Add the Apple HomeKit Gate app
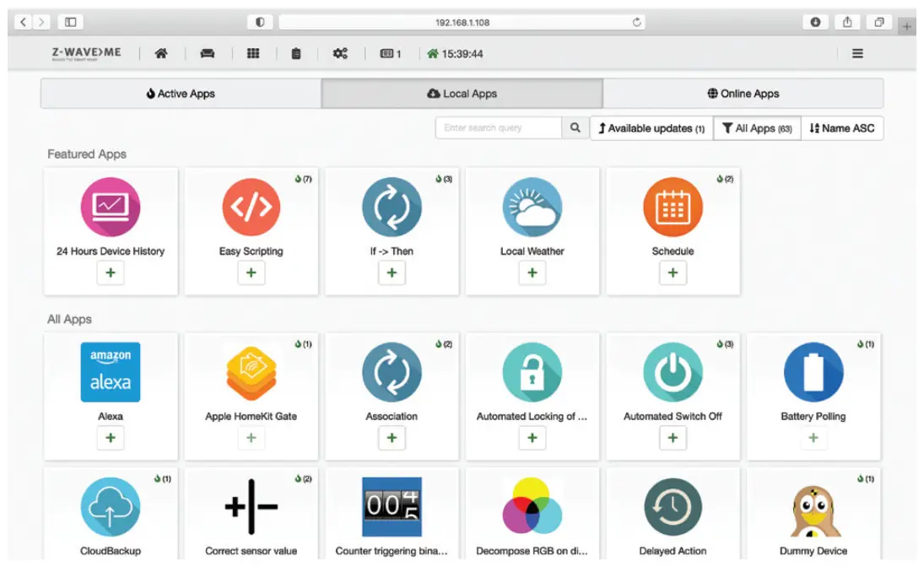The height and width of the screenshot is (572, 924). coord(251,438)
